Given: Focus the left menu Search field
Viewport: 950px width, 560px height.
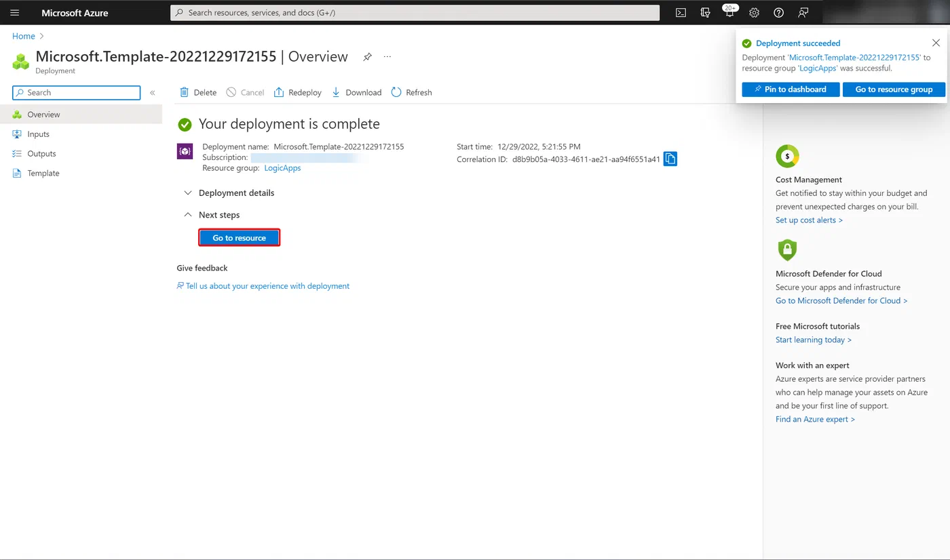Looking at the screenshot, I should [77, 93].
